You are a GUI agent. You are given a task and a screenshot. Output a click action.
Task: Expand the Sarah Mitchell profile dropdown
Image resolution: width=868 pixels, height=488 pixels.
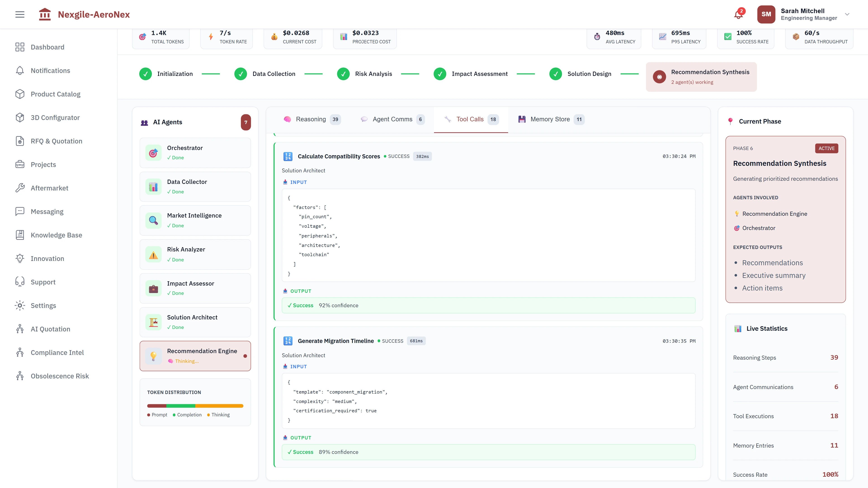point(847,14)
